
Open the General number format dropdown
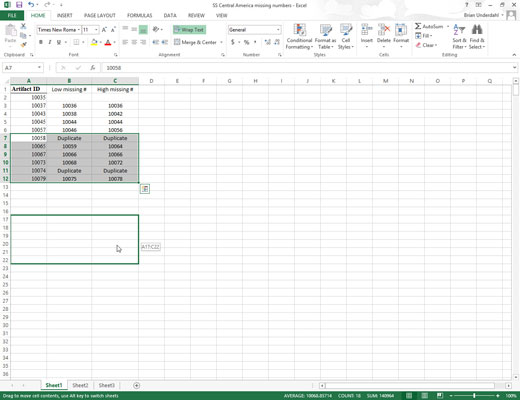tap(278, 30)
